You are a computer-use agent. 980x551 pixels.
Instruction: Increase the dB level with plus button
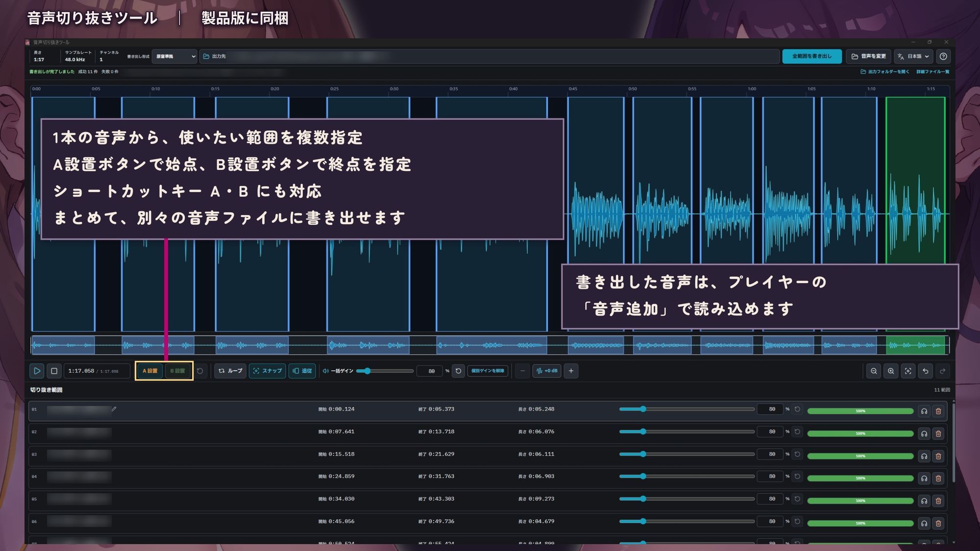pos(571,371)
